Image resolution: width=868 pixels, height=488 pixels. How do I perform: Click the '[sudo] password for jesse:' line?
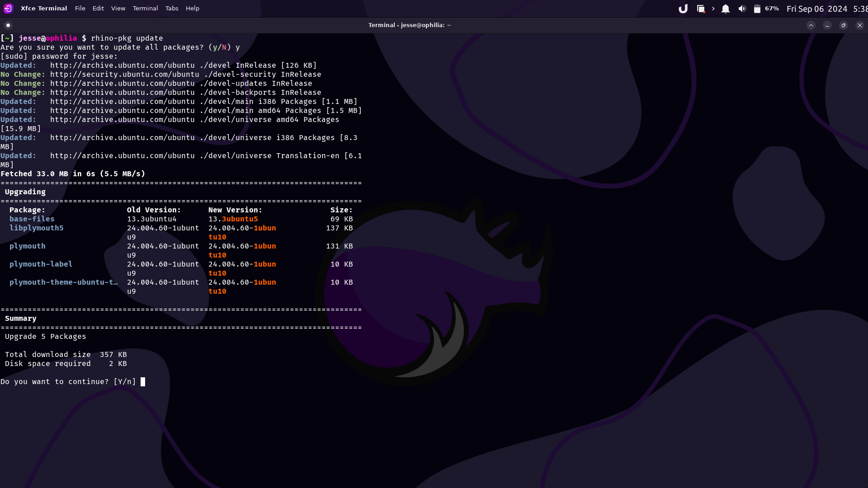pyautogui.click(x=59, y=56)
